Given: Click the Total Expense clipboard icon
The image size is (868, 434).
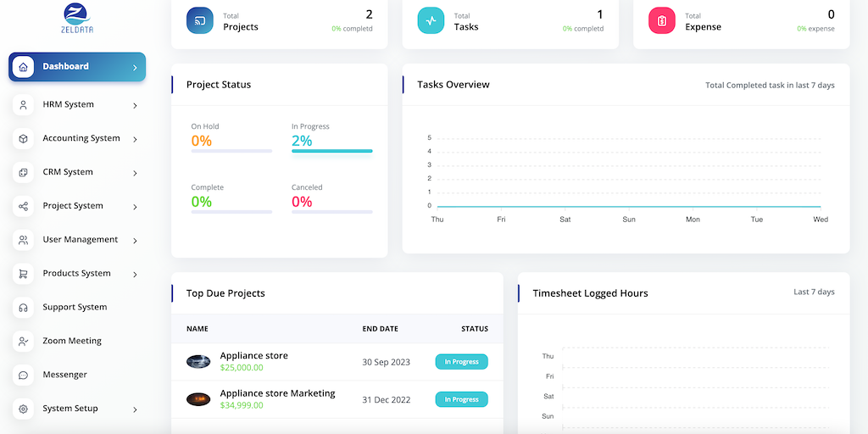Looking at the screenshot, I should pyautogui.click(x=661, y=20).
